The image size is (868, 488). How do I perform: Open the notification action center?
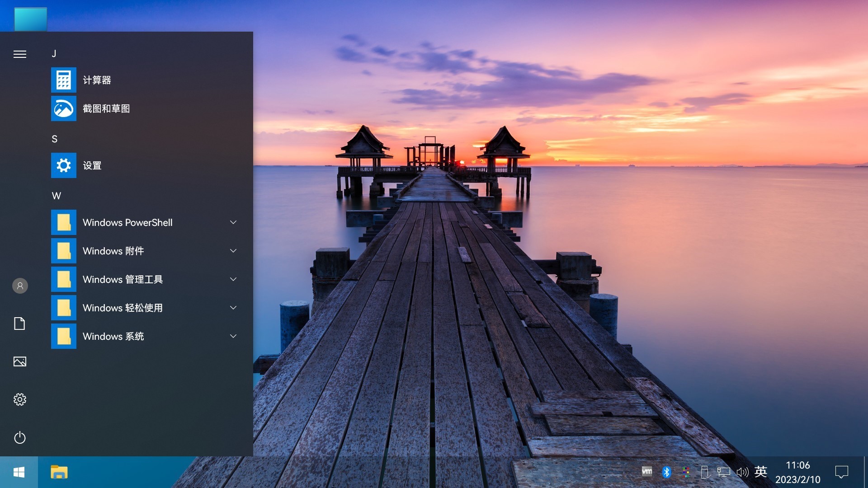841,472
